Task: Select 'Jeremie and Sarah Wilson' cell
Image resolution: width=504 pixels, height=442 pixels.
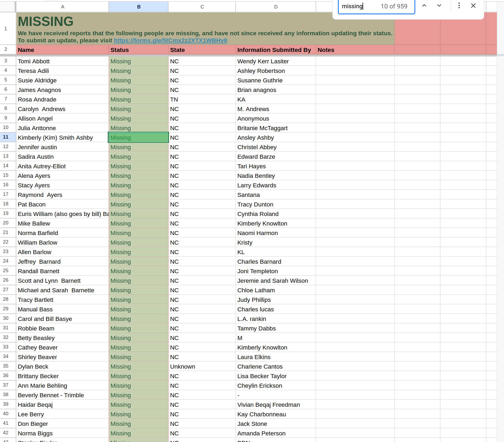Action: point(276,281)
